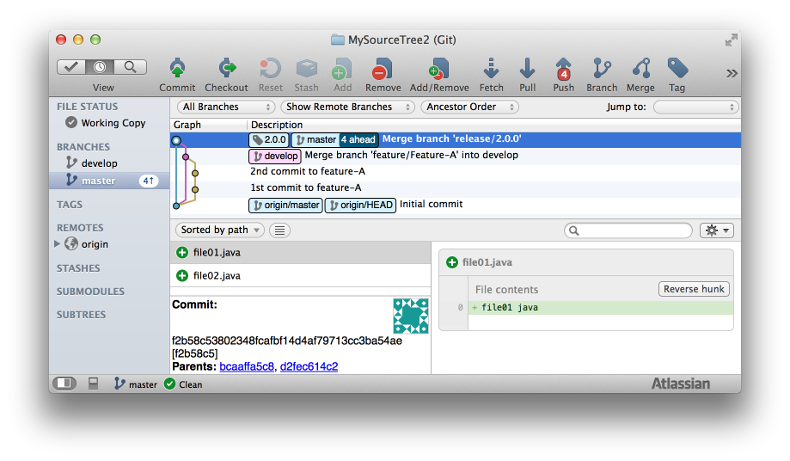790x461 pixels.
Task: Click the Checkout toolbar icon
Action: pos(226,68)
